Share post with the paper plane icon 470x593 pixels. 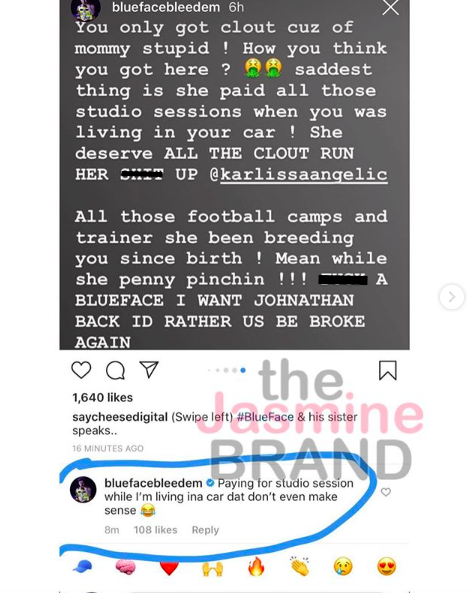coord(149,369)
